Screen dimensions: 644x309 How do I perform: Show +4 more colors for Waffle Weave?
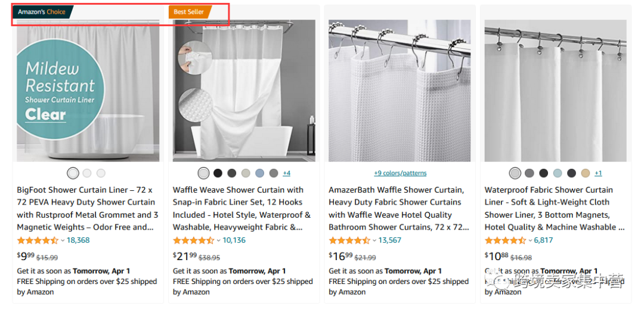[286, 173]
